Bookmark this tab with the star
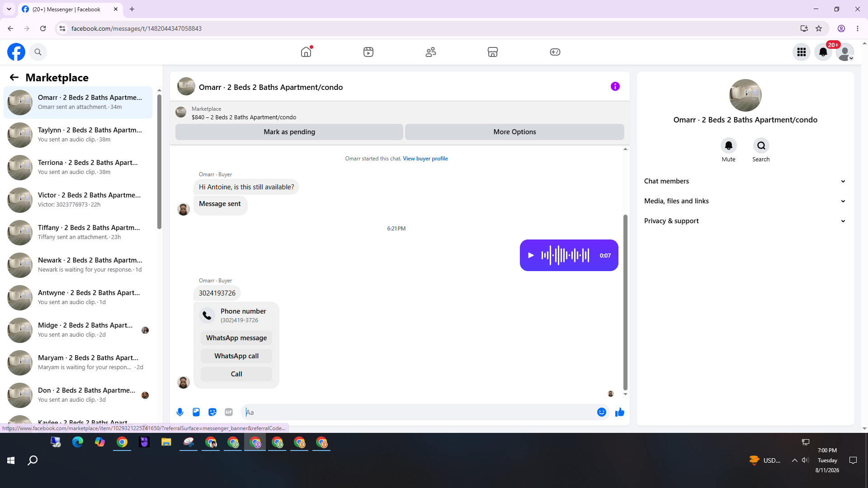This screenshot has height=488, width=868. click(819, 28)
